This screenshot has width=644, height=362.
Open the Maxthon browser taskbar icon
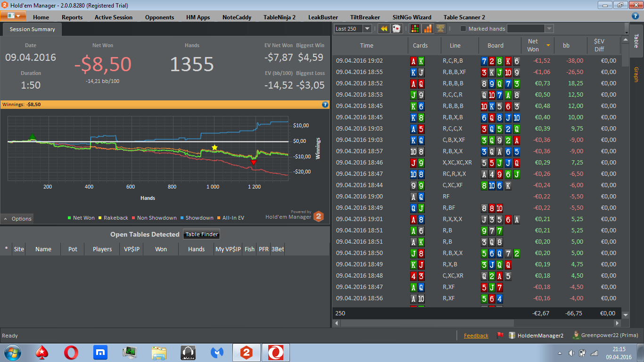coord(100,352)
